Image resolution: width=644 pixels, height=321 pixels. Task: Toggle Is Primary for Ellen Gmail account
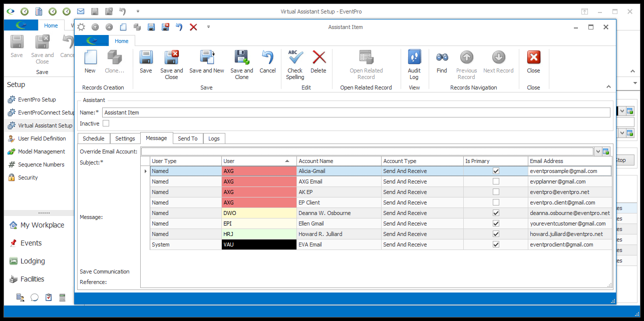pos(496,223)
